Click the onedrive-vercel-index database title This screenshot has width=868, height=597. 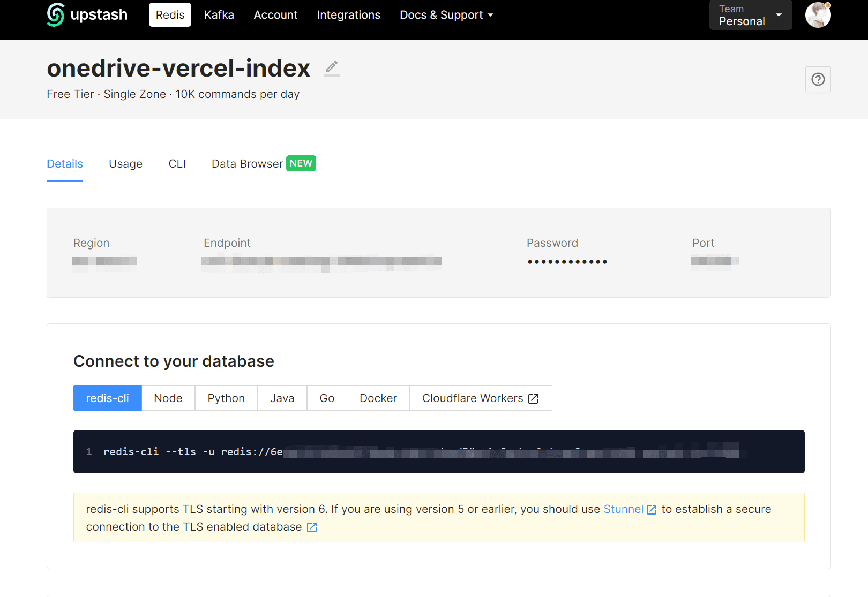[178, 68]
